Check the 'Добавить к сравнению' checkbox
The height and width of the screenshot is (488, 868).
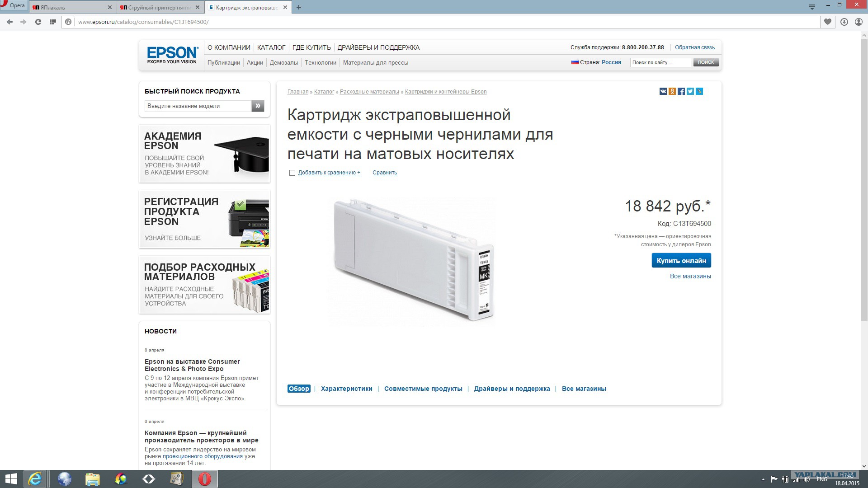coord(292,173)
